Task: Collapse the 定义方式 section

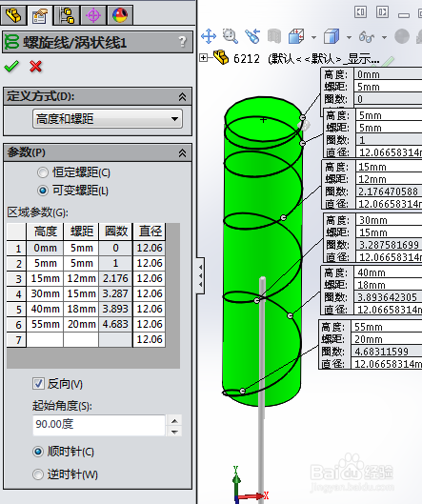Action: (182, 96)
